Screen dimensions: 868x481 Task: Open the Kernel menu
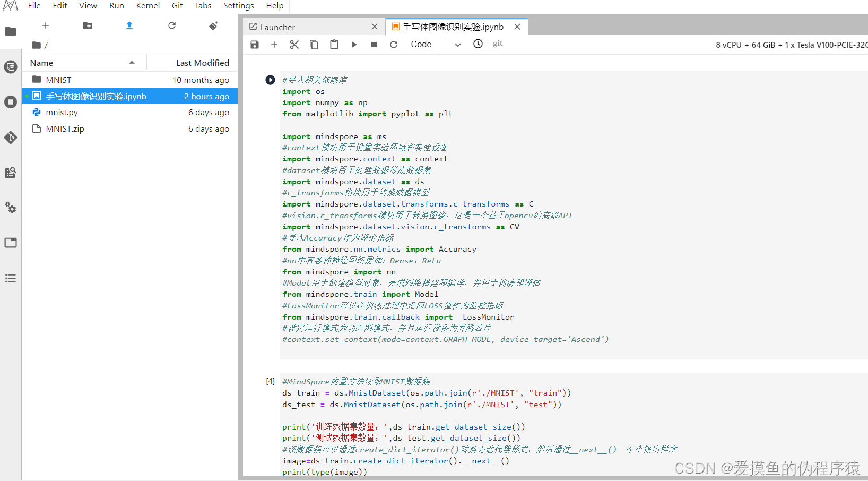tap(148, 6)
